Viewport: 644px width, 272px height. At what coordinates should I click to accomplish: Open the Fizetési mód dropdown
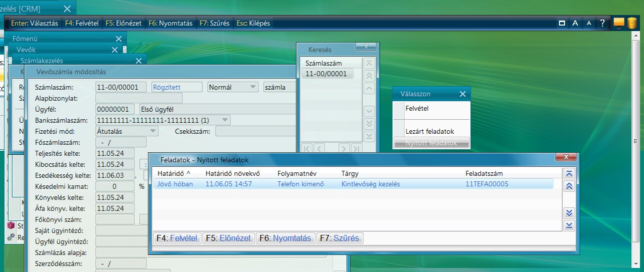click(152, 131)
